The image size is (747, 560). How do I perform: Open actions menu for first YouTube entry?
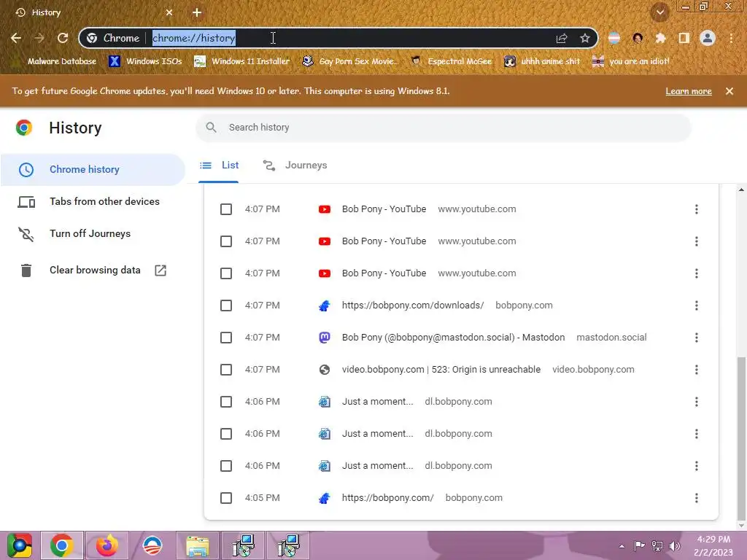coord(697,209)
